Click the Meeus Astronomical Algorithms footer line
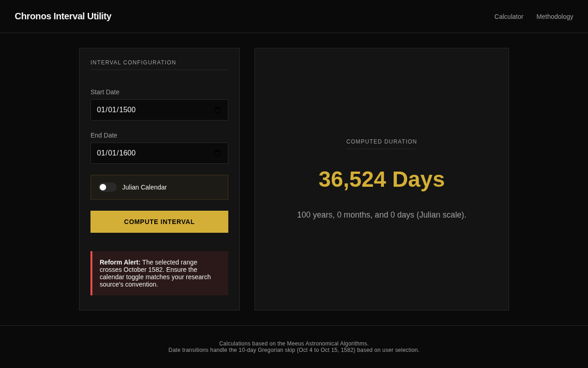Screen dimensions: 588x368 pos(294,344)
